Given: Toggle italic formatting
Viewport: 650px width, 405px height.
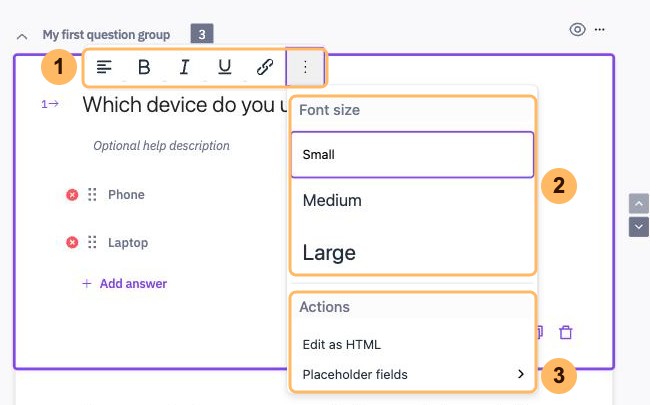Looking at the screenshot, I should pyautogui.click(x=184, y=67).
